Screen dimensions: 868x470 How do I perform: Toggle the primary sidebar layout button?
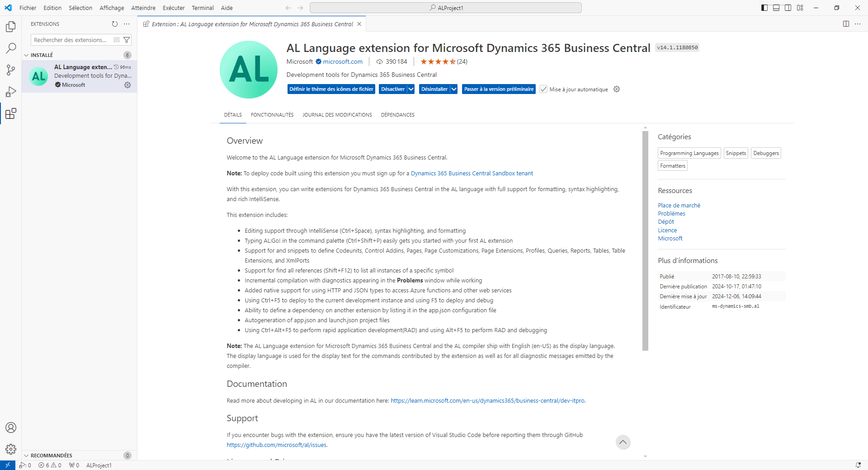pos(764,8)
